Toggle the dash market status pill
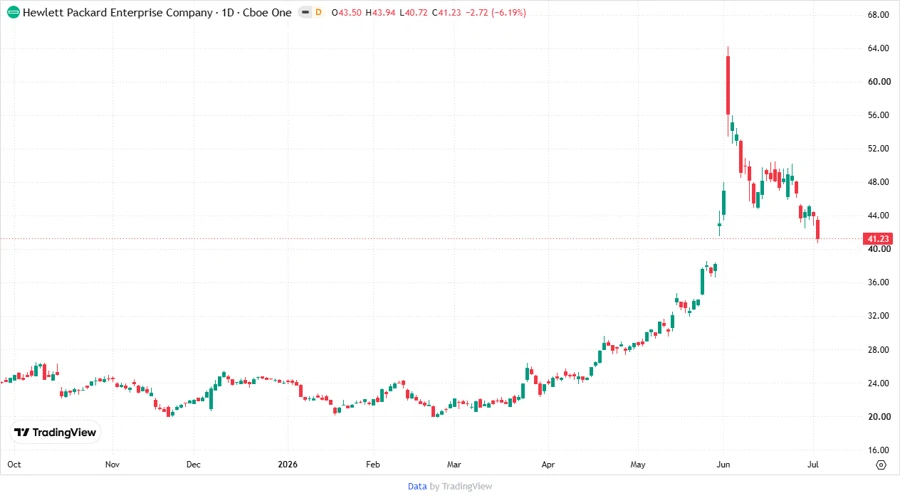This screenshot has height=498, width=900. click(305, 12)
